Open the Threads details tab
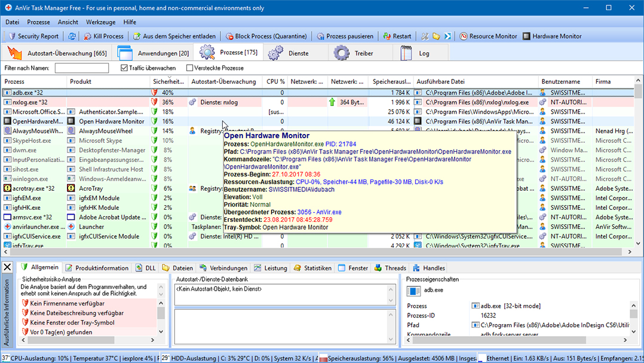 [x=391, y=268]
